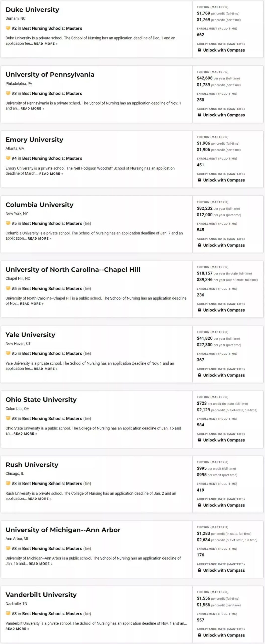Image resolution: width=265 pixels, height=644 pixels.
Task: Click the ranking badge icon under Ohio State University
Action: pyautogui.click(x=8, y=418)
